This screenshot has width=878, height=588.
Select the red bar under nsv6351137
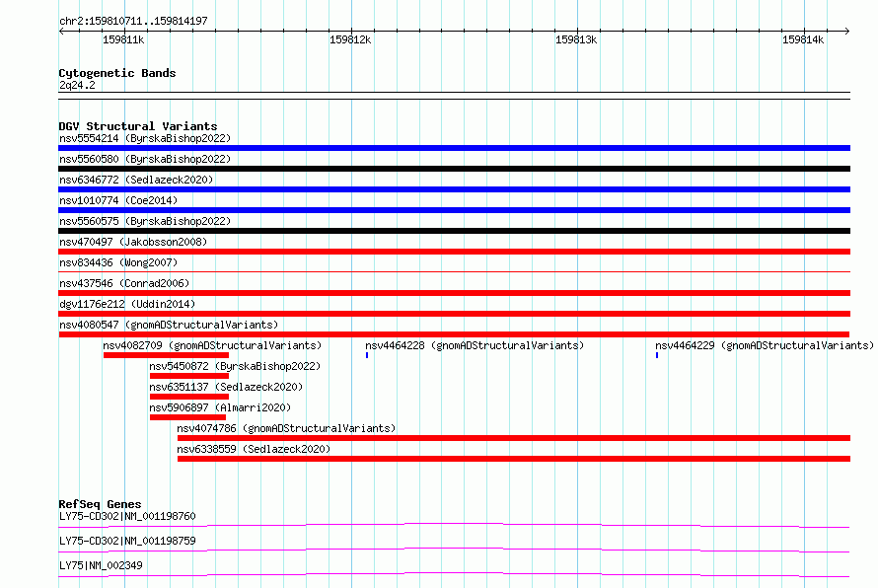(189, 397)
